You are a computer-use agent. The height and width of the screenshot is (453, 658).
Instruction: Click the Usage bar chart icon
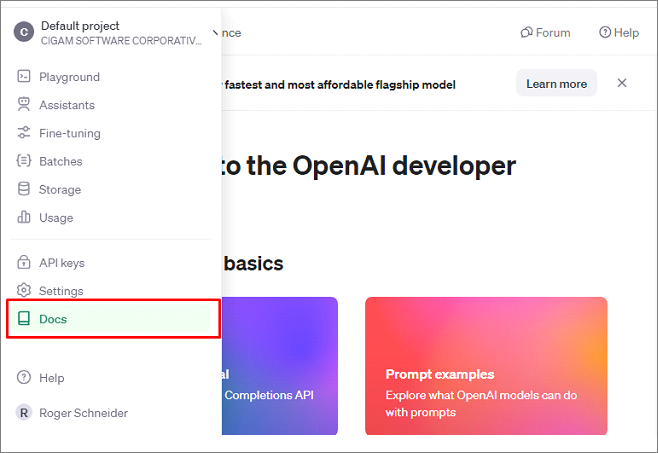pyautogui.click(x=24, y=217)
